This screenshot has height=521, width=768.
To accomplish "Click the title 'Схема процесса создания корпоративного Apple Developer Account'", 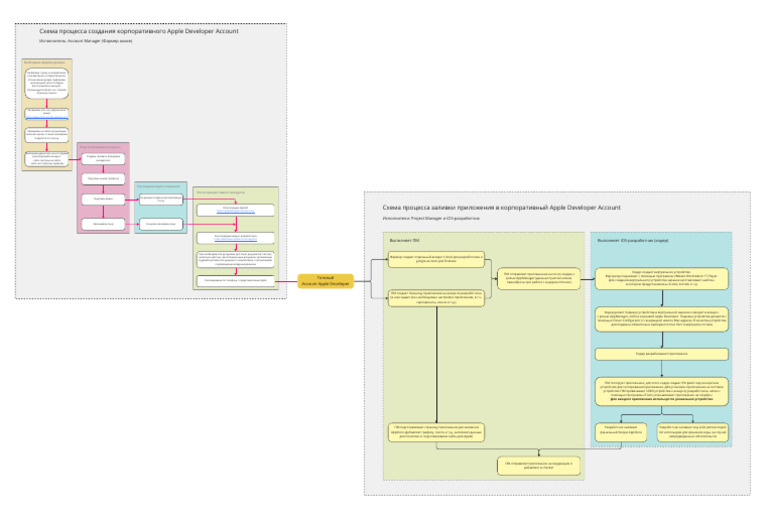I will point(139,31).
